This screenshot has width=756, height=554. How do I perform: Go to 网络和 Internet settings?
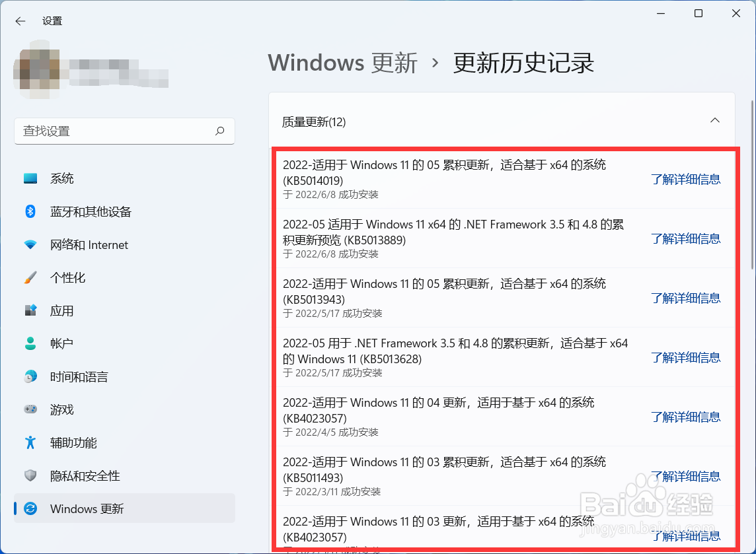(x=124, y=245)
